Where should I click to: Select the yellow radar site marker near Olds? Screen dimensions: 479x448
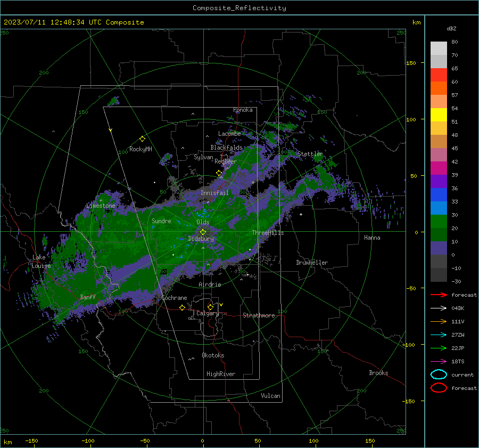point(203,232)
